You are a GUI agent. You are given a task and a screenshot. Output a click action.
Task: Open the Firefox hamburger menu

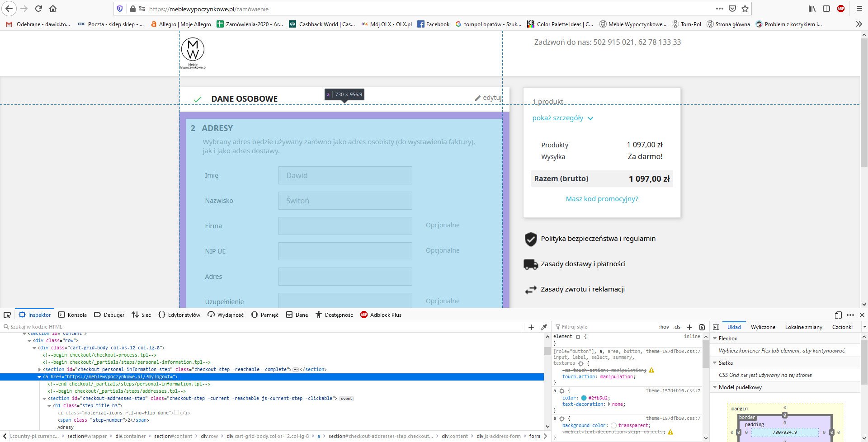859,9
